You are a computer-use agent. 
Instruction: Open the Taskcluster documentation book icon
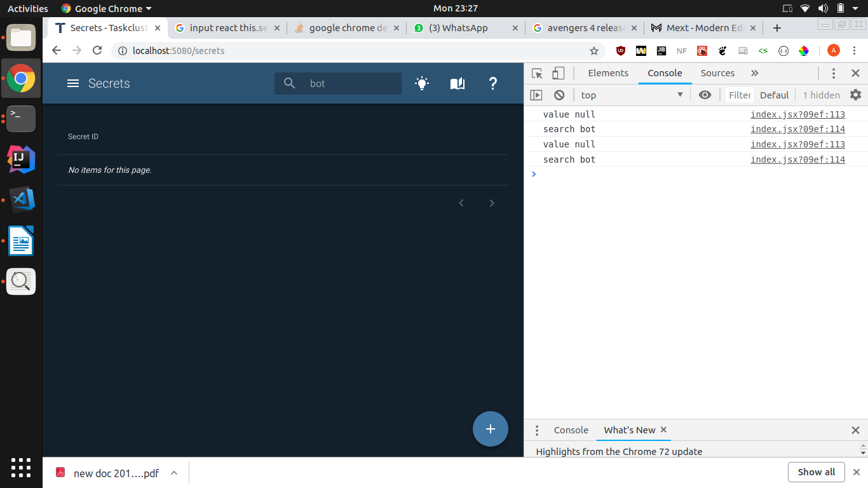[x=458, y=83]
